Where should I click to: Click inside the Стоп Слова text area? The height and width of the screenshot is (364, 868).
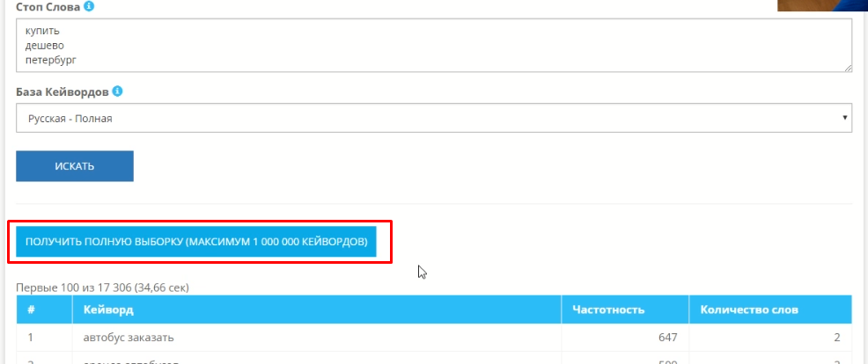click(434, 45)
